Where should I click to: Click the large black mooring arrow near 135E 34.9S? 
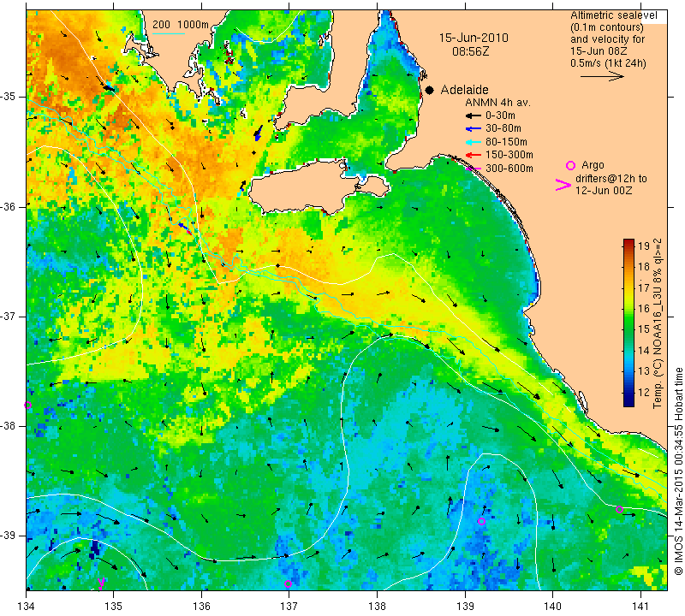point(109,88)
